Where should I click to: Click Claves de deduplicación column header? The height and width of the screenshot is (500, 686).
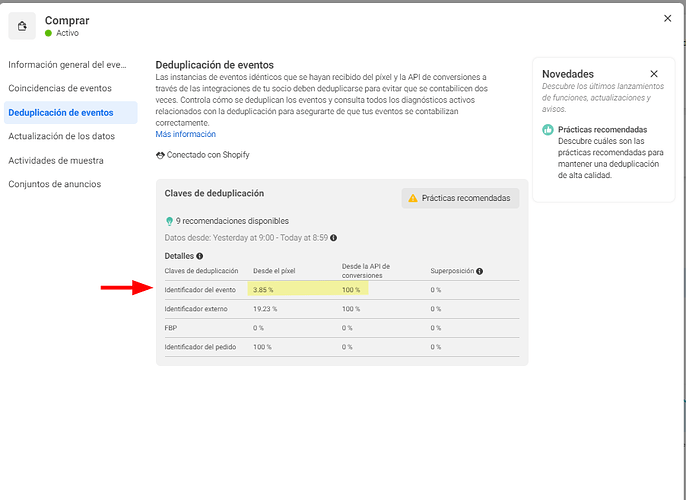[x=201, y=271]
